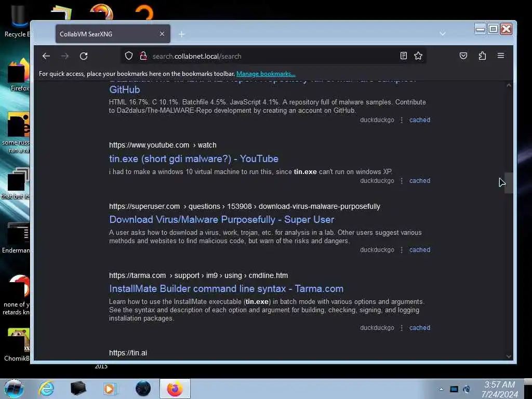
Task: Open a new tab with the plus button
Action: (181, 34)
